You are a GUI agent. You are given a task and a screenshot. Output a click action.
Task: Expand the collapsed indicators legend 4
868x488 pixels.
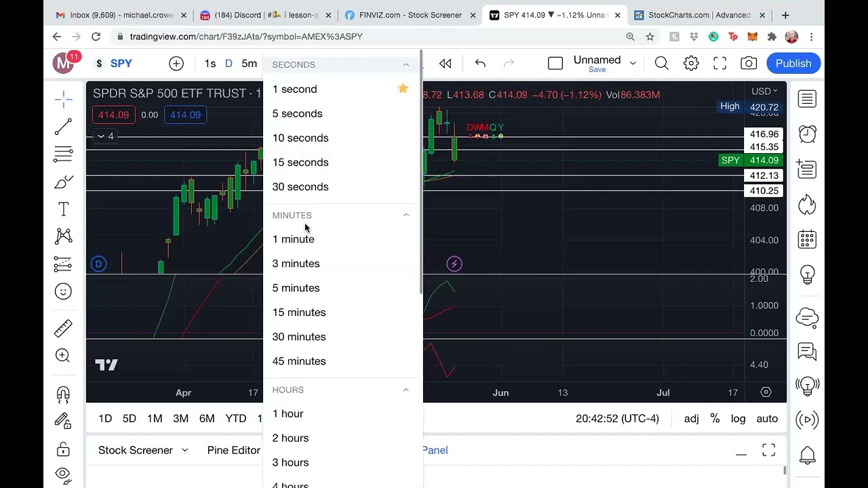(105, 136)
